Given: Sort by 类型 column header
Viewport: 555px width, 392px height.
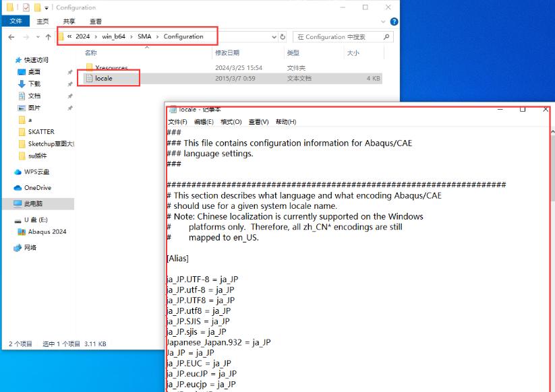Looking at the screenshot, I should [293, 53].
